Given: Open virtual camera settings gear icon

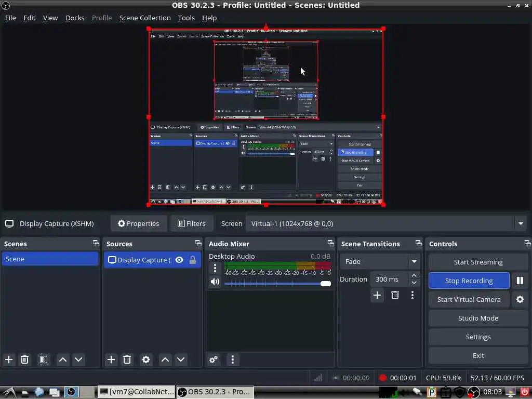Looking at the screenshot, I should (x=520, y=299).
